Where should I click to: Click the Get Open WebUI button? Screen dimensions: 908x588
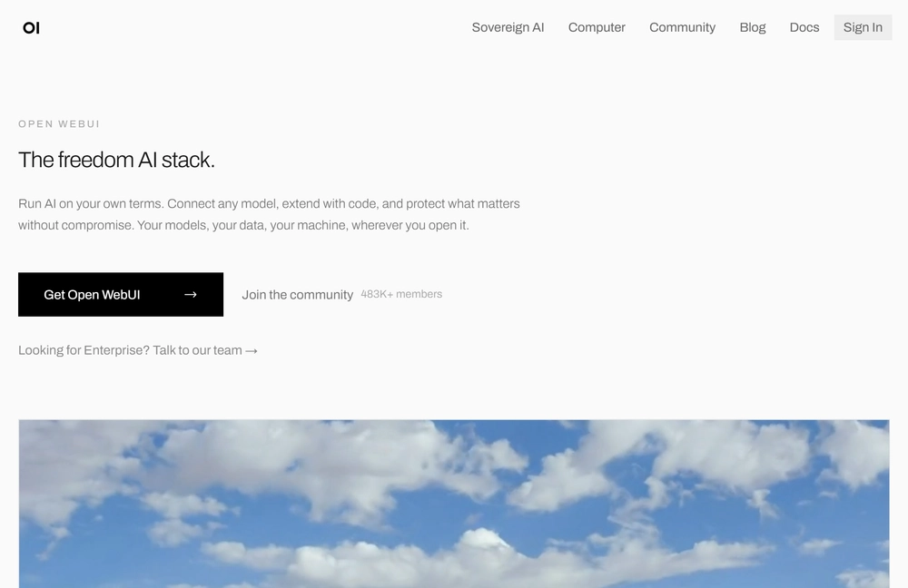tap(121, 295)
